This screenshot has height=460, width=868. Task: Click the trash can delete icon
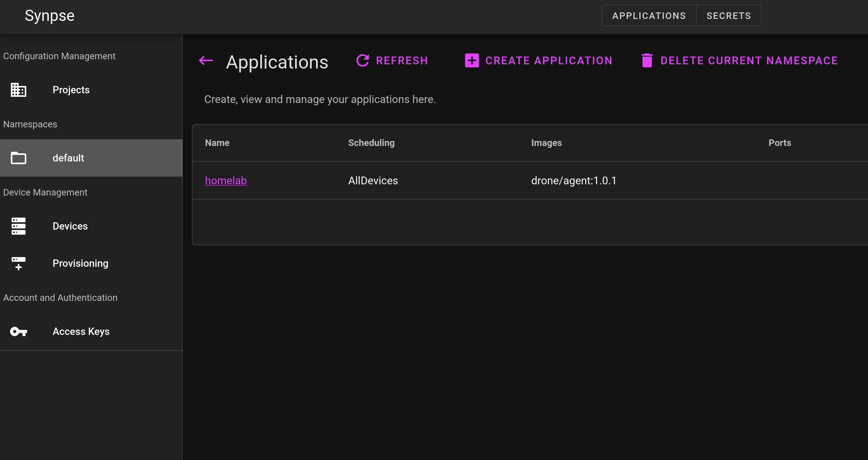click(x=647, y=60)
